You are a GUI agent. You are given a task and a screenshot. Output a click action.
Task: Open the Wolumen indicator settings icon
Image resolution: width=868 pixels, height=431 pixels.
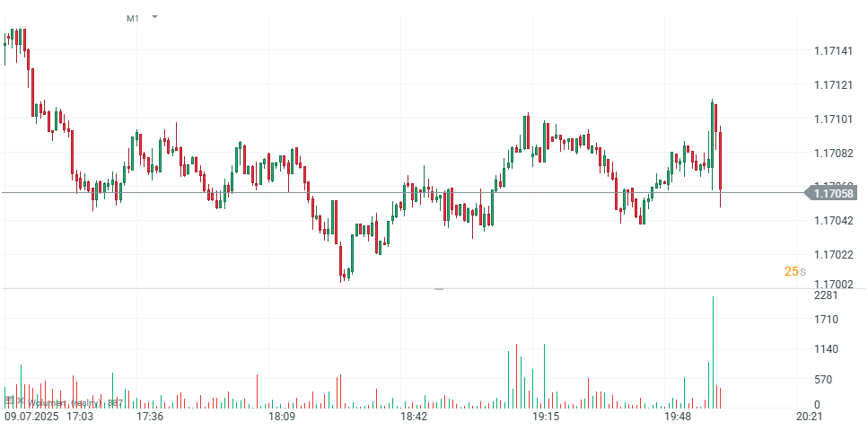point(7,400)
